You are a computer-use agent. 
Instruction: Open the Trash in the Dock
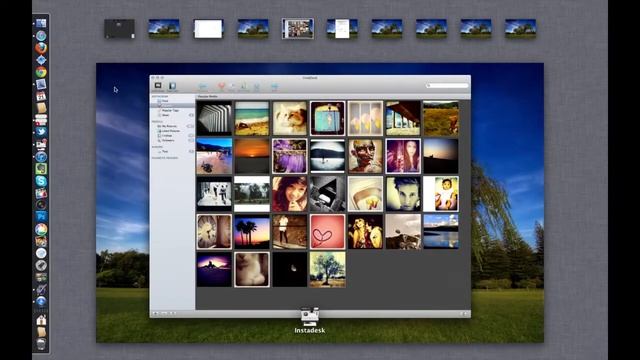coord(41,344)
